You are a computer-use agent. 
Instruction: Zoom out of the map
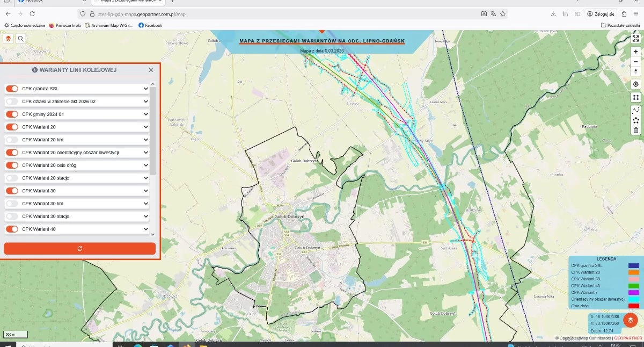click(635, 62)
